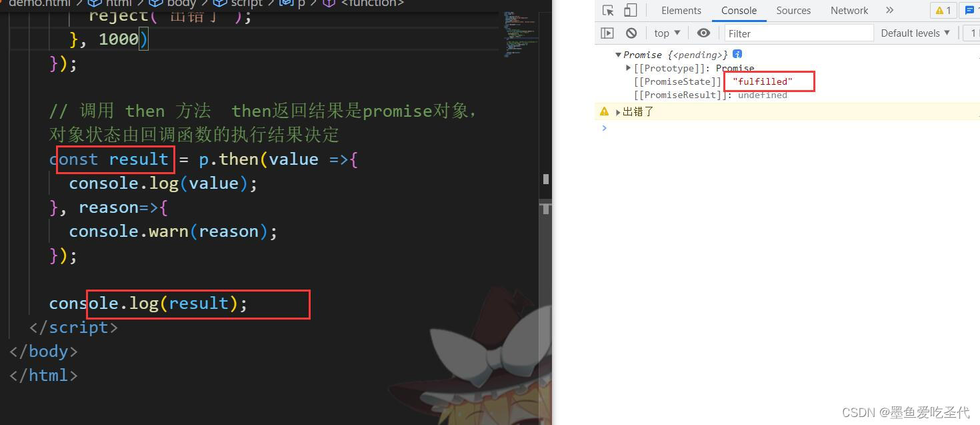980x425 pixels.
Task: Show the console sidebar
Action: coord(607,33)
